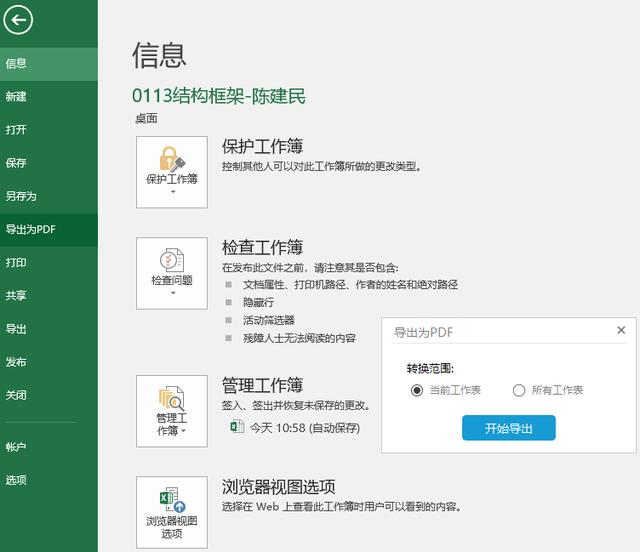The height and width of the screenshot is (552, 640).
Task: Click the Manage Workbook magnifier icon
Action: coord(172,398)
